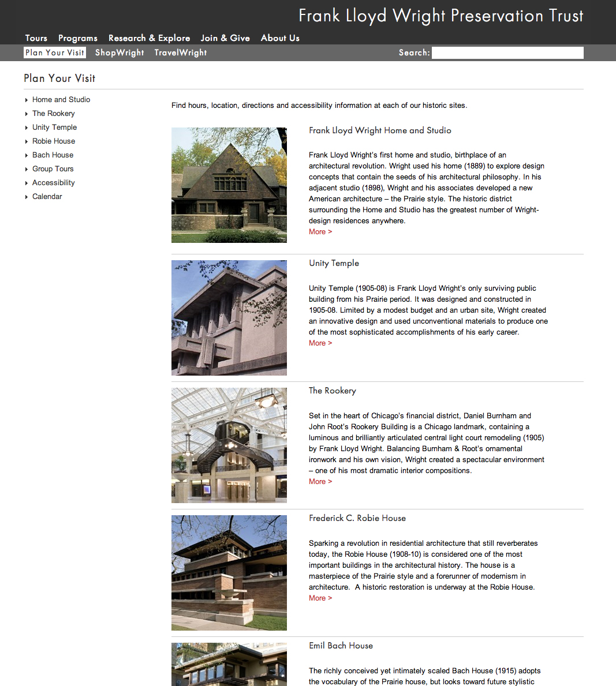The height and width of the screenshot is (686, 616).
Task: Open the Join & Give menu
Action: (225, 38)
